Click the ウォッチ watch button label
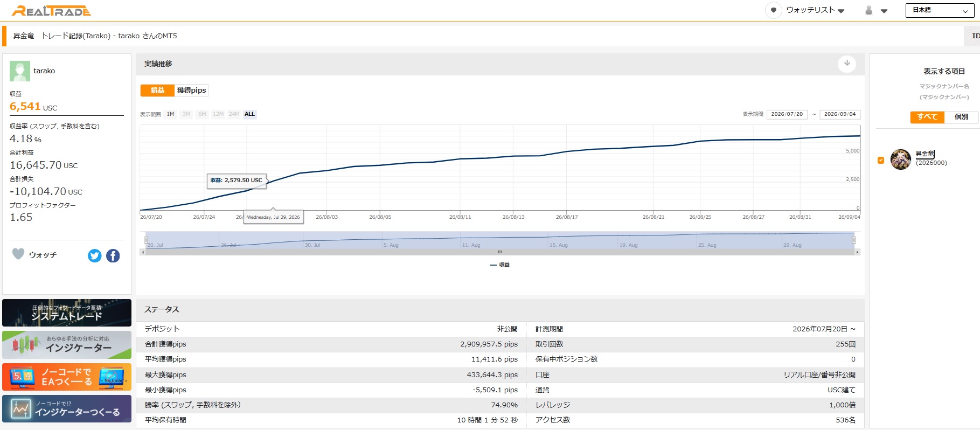This screenshot has height=430, width=980. click(x=43, y=255)
